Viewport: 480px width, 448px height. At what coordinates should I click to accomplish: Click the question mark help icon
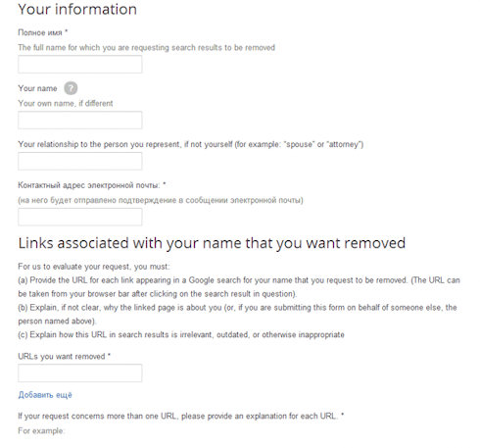click(71, 88)
